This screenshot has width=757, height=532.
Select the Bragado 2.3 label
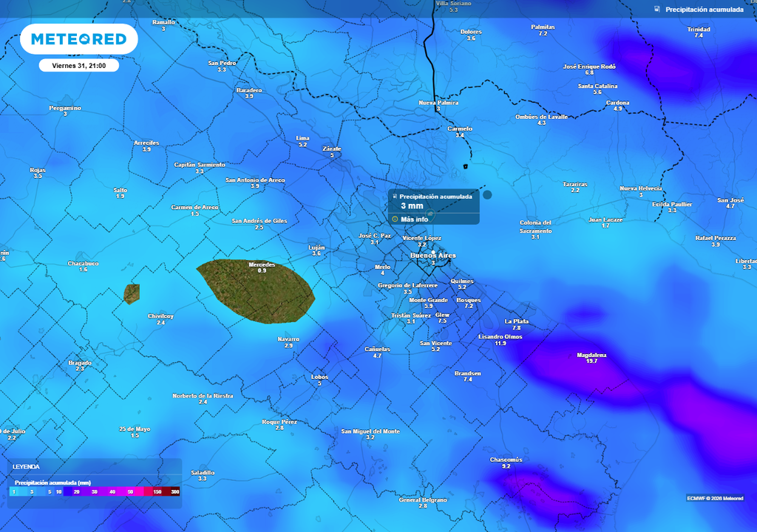(x=80, y=366)
